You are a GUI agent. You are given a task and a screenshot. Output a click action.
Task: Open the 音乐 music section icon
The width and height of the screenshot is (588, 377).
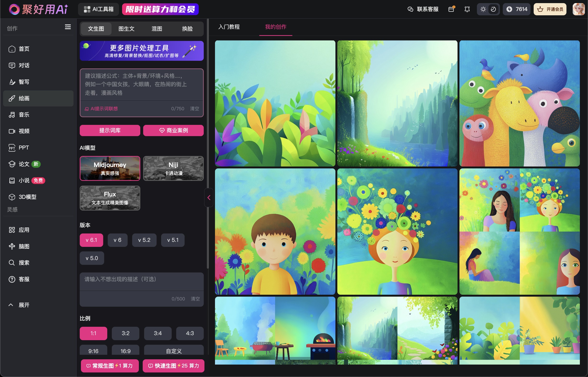pos(12,115)
